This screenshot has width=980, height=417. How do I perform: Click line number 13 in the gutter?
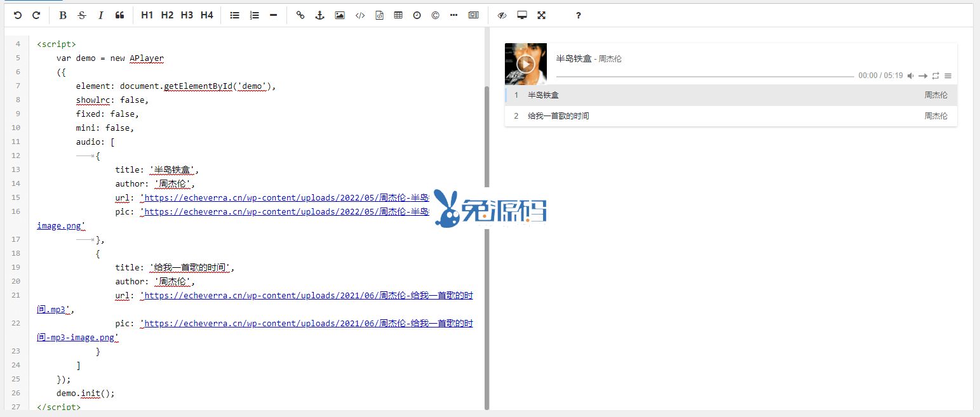16,169
